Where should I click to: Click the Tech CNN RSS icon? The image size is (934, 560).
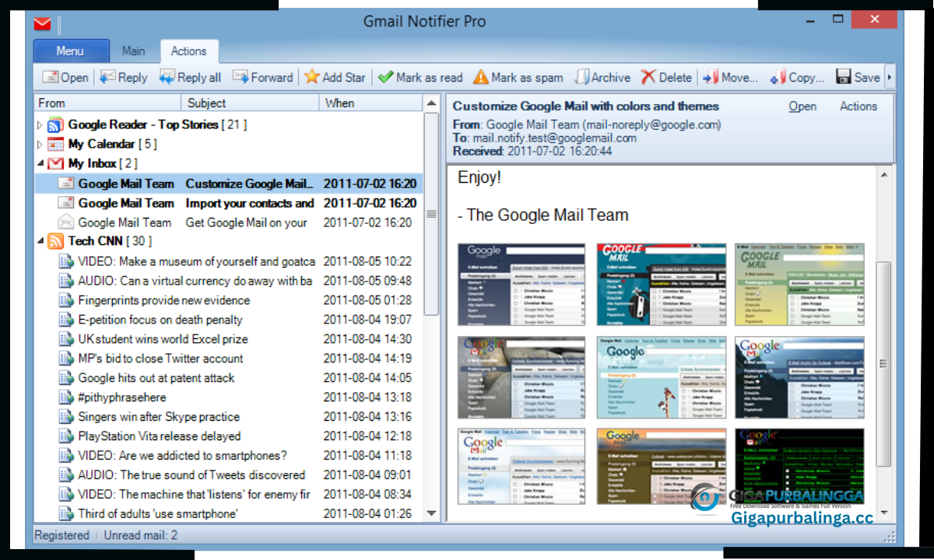(x=55, y=241)
